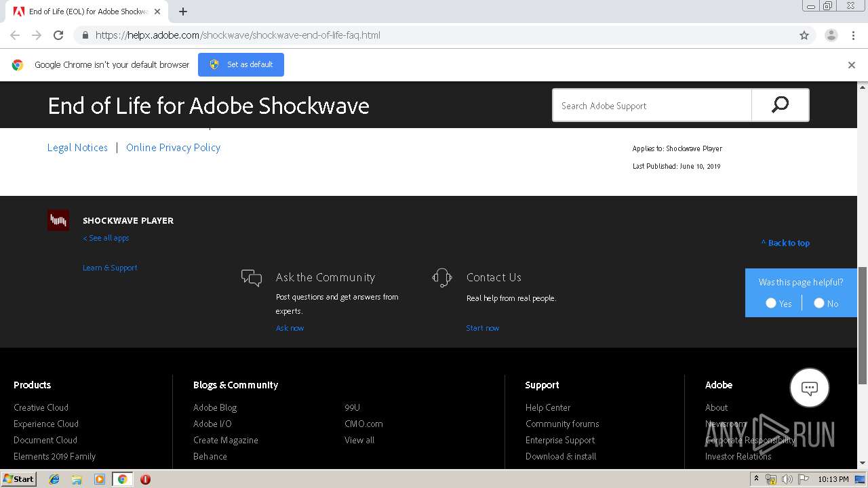Open the Adobe I/O footer link
Screen dimensions: 868x488
pos(212,424)
